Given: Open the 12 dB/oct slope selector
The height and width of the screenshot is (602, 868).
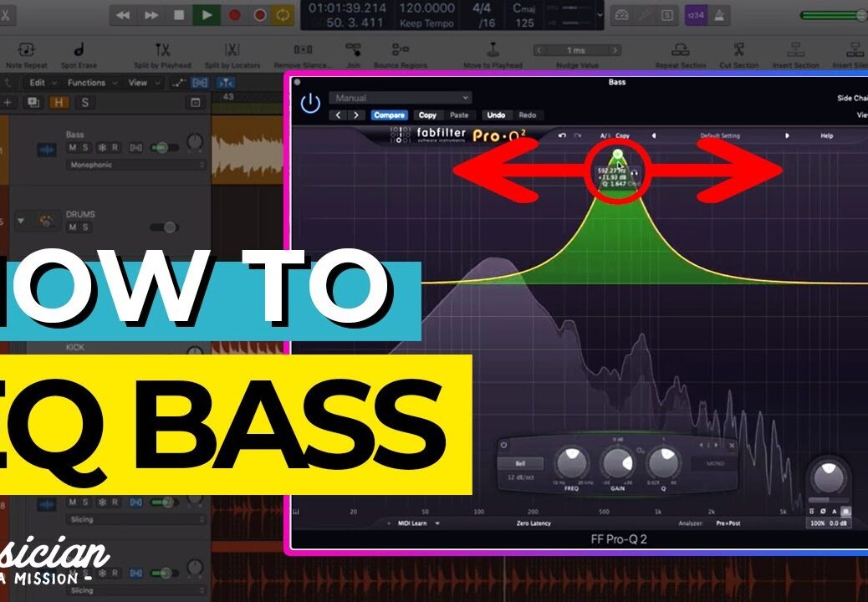Looking at the screenshot, I should coord(520,477).
